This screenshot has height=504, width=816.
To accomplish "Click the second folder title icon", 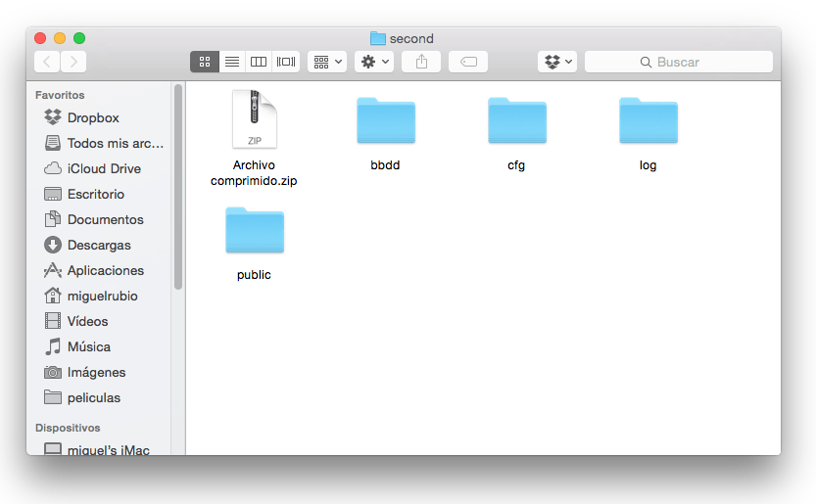I will tap(378, 38).
